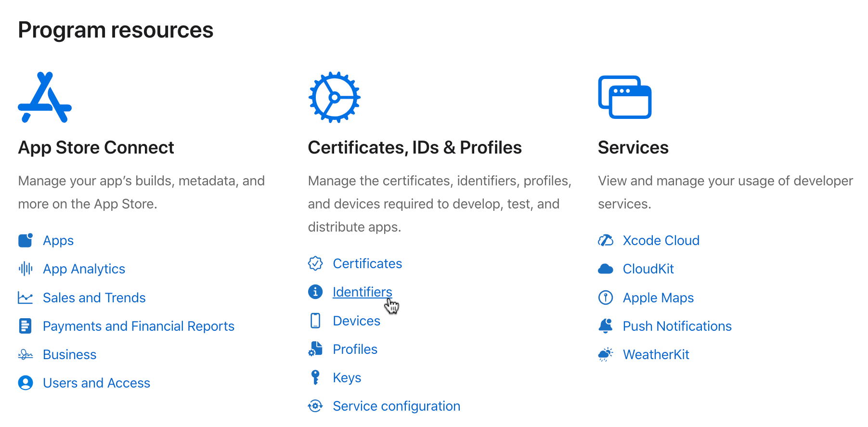Click the Profiles document gear icon
Screen dimensions: 868x427
(x=315, y=349)
